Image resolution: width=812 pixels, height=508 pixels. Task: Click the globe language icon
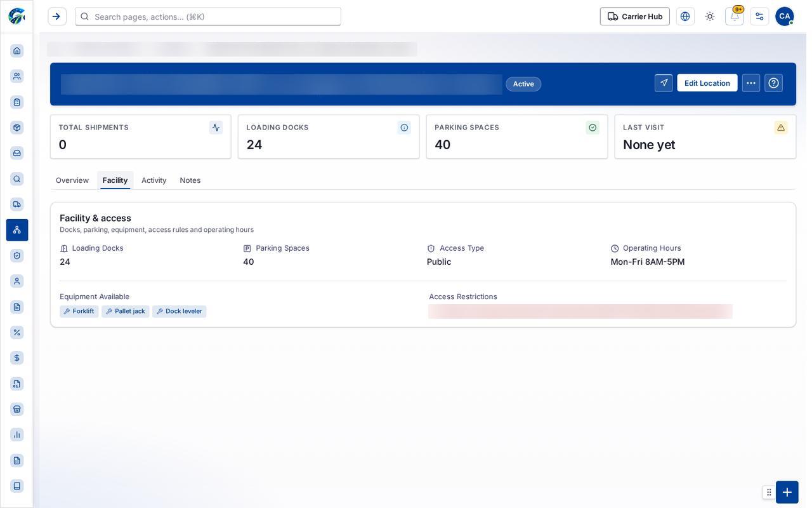685,17
